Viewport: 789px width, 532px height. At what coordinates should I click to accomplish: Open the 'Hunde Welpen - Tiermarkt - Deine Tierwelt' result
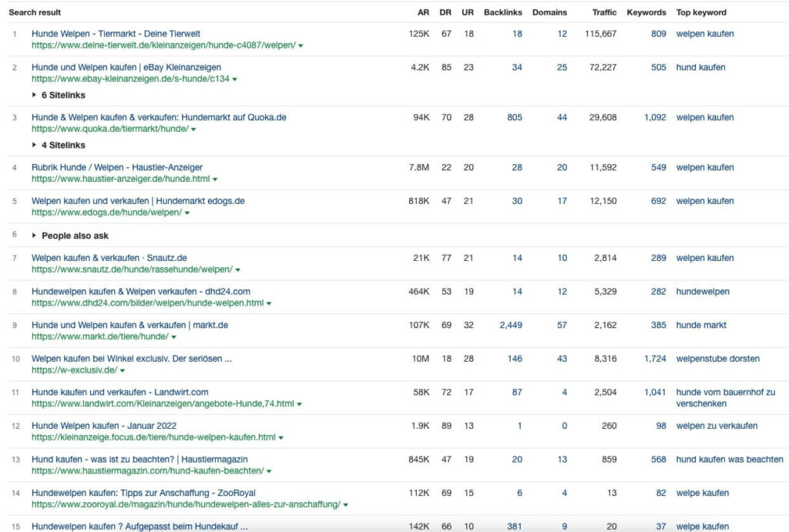(116, 34)
